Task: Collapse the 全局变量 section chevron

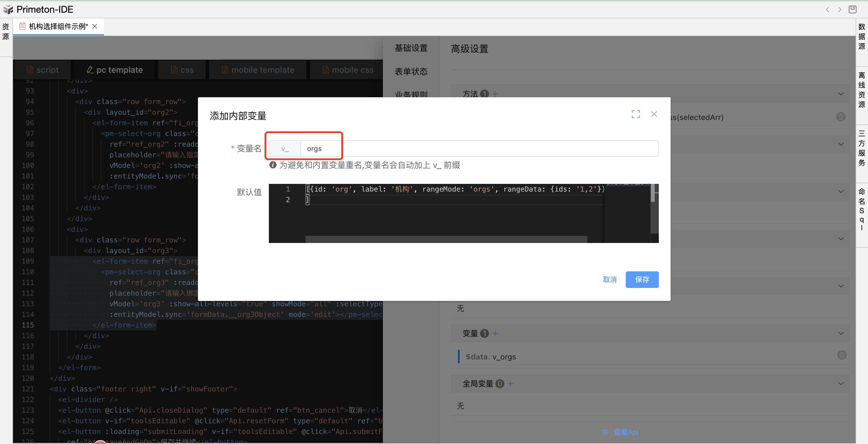Action: click(x=841, y=384)
